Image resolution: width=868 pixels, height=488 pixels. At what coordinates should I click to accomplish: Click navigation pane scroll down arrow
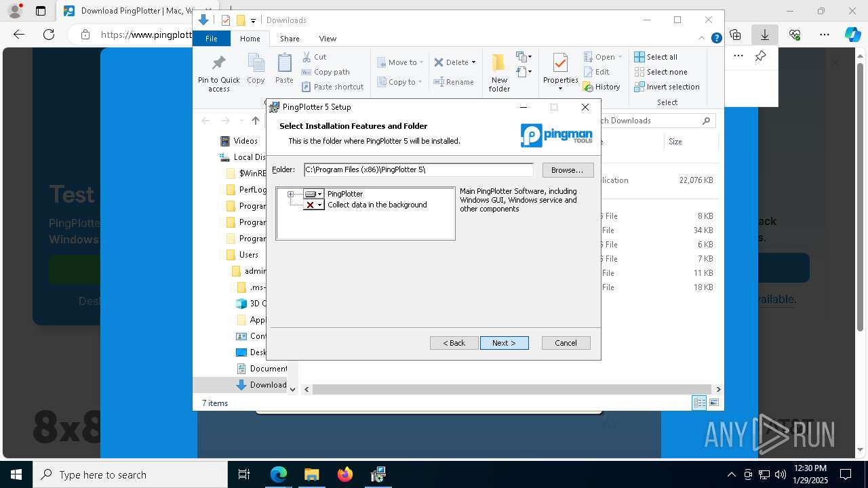click(x=293, y=389)
